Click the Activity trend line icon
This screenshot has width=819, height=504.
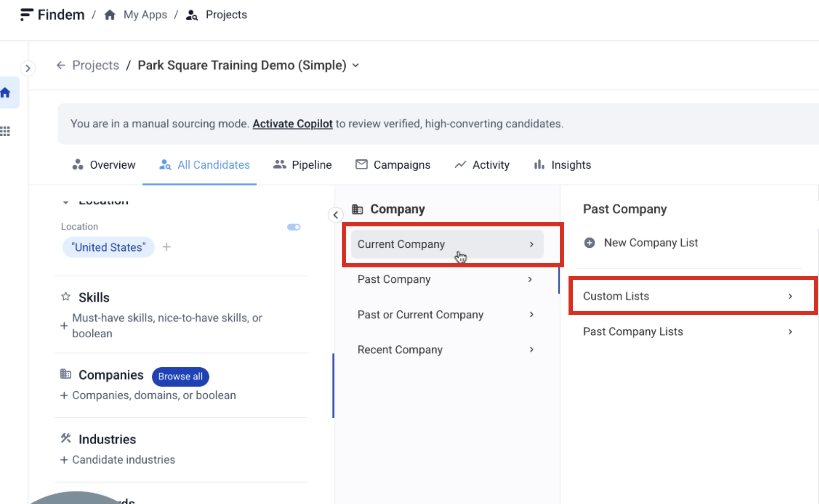tap(460, 164)
